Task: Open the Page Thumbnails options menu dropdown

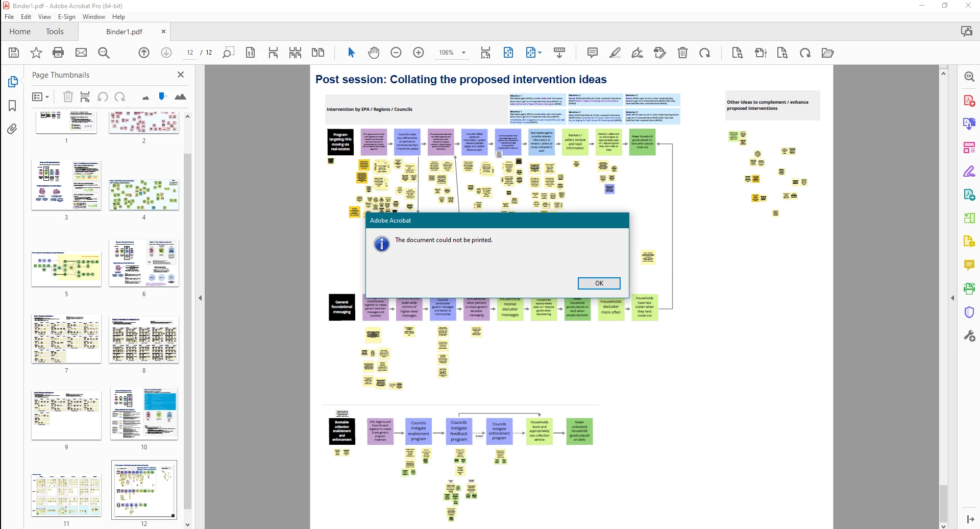Action: pos(41,97)
